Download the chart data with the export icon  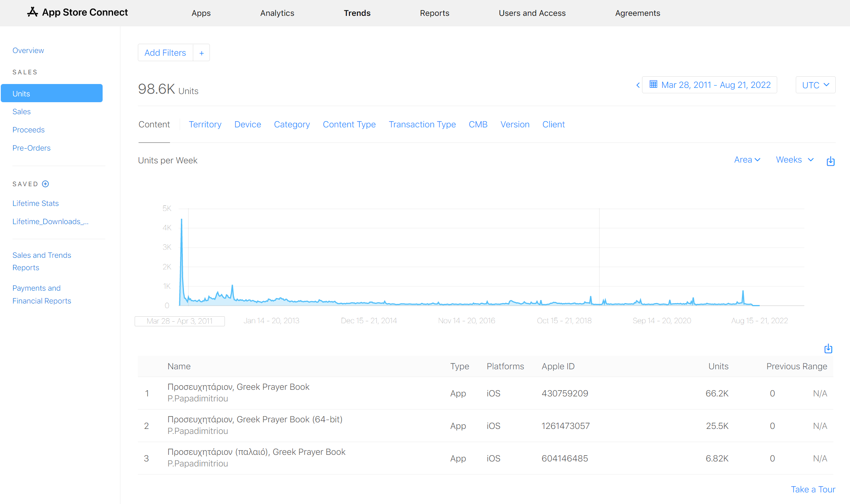[830, 161]
